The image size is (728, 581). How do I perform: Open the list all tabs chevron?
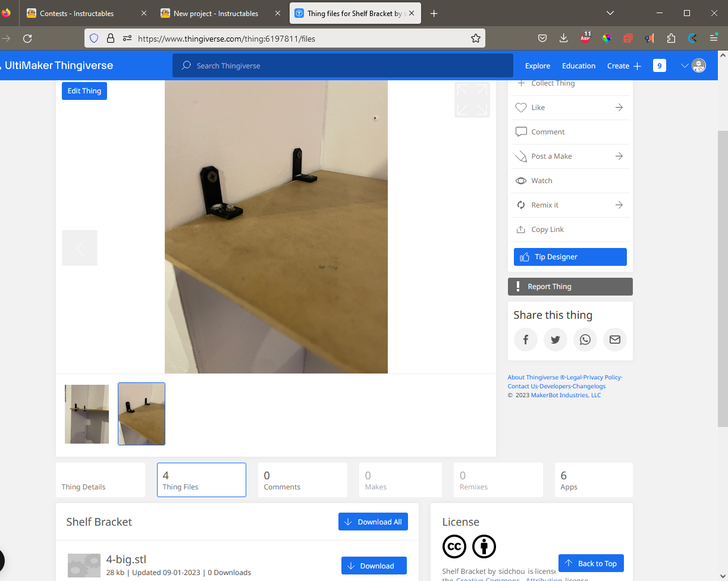[x=610, y=13]
